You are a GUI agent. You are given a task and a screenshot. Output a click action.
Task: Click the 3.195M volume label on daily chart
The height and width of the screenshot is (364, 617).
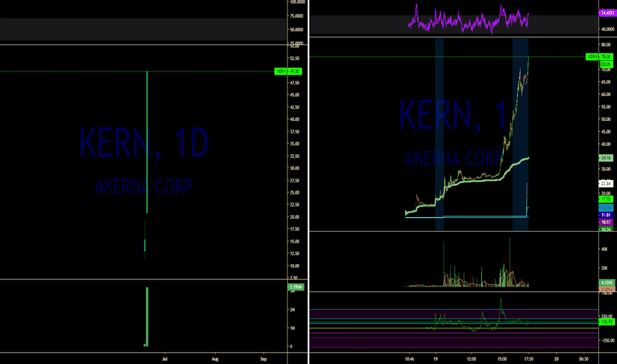[x=296, y=287]
